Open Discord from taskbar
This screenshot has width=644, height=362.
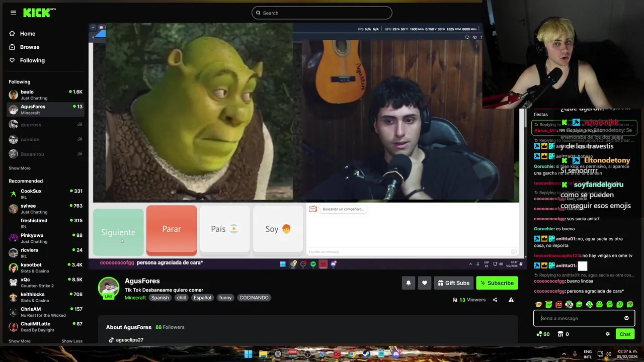396,354
